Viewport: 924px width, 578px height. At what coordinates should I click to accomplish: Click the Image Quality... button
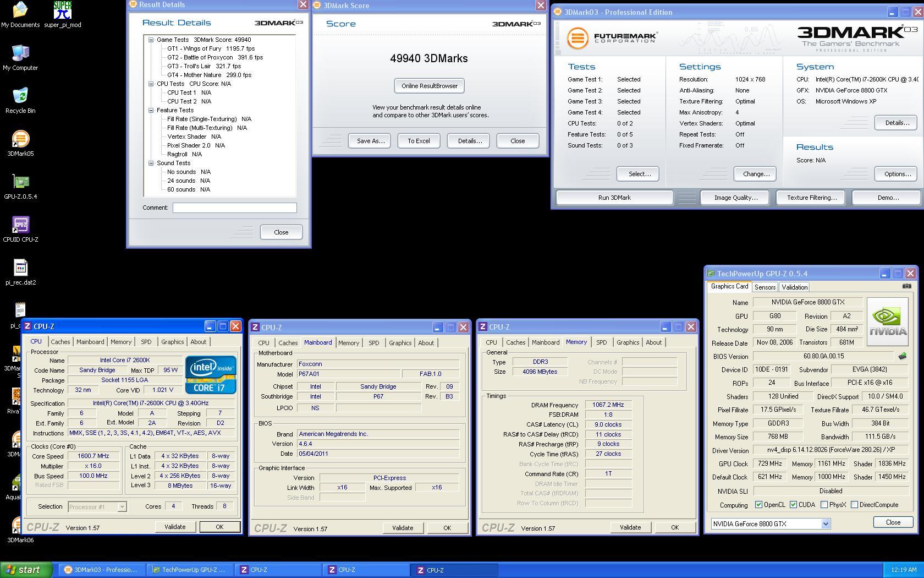(x=735, y=198)
